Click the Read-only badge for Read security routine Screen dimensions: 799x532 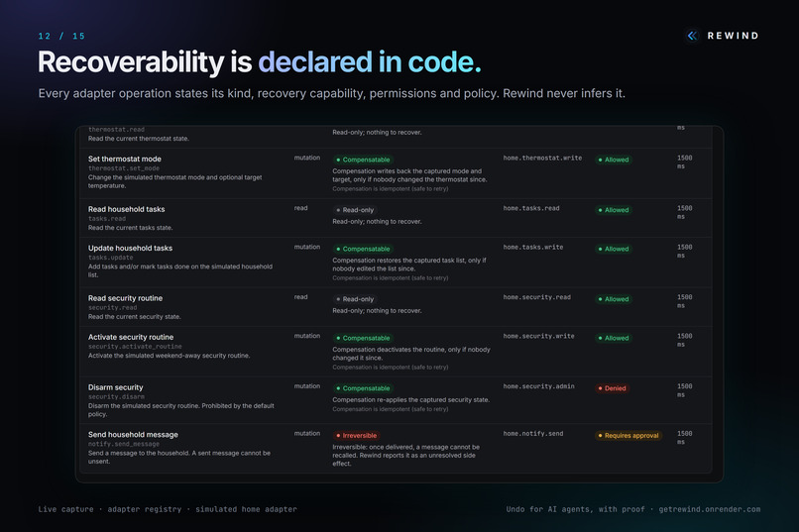click(x=355, y=299)
